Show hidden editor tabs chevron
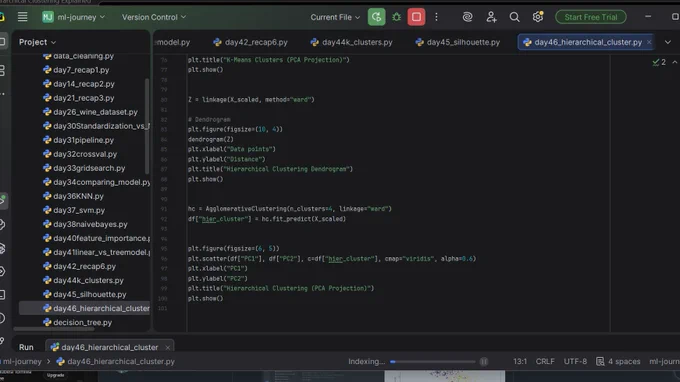The width and height of the screenshot is (680, 382). 668,42
